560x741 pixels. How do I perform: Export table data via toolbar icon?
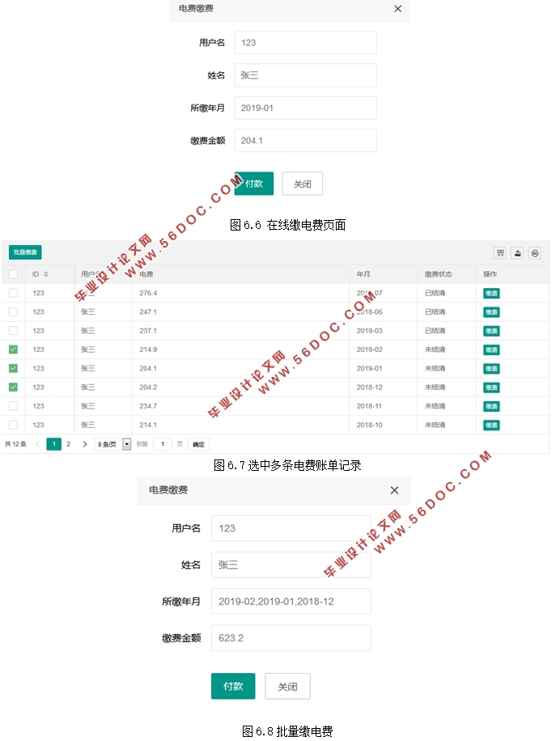517,253
